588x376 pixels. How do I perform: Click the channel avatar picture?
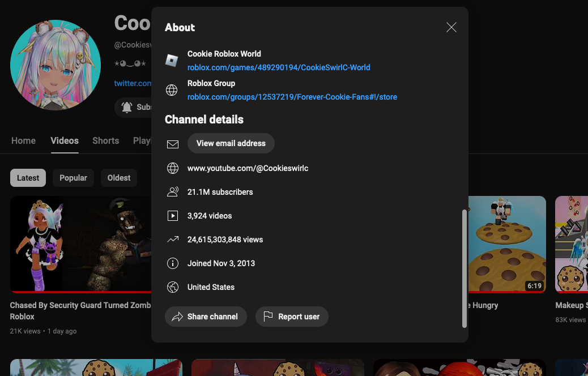click(x=56, y=65)
